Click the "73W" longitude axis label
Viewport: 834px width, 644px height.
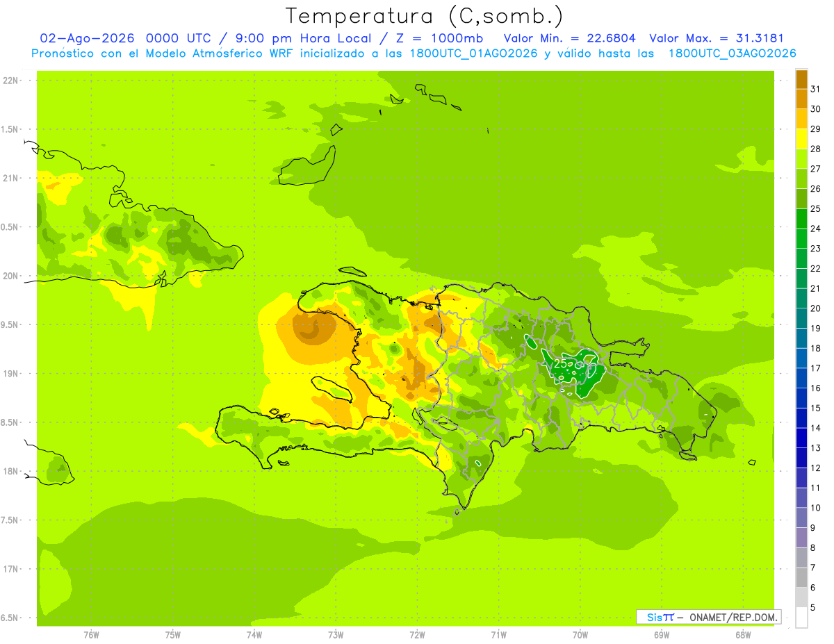pos(336,635)
